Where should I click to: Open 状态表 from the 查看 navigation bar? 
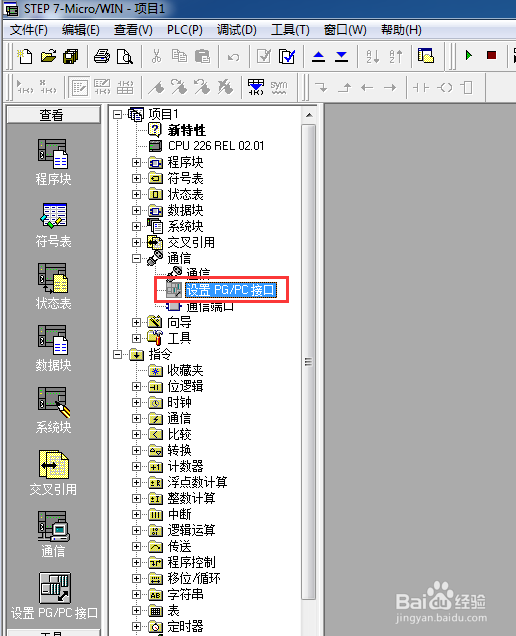(53, 287)
